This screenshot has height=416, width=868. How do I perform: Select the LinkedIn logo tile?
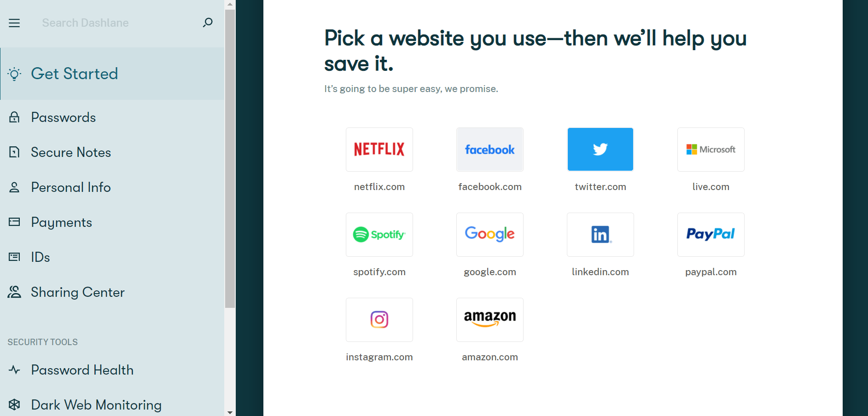pyautogui.click(x=600, y=235)
